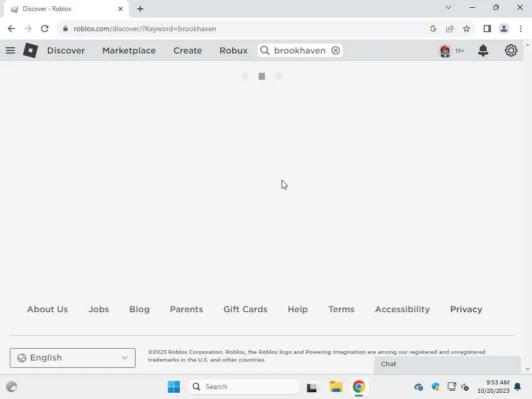Open the taskbar clock and date
The height and width of the screenshot is (399, 532).
click(x=494, y=387)
